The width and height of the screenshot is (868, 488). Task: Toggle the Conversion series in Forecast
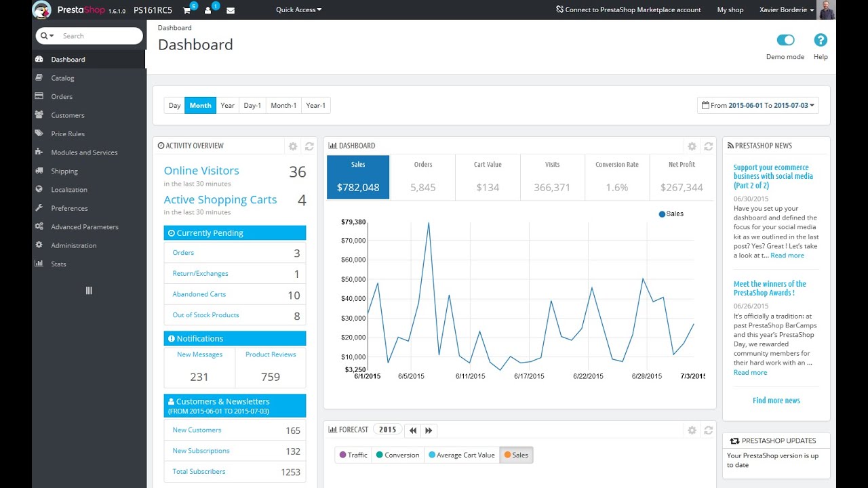pyautogui.click(x=397, y=455)
